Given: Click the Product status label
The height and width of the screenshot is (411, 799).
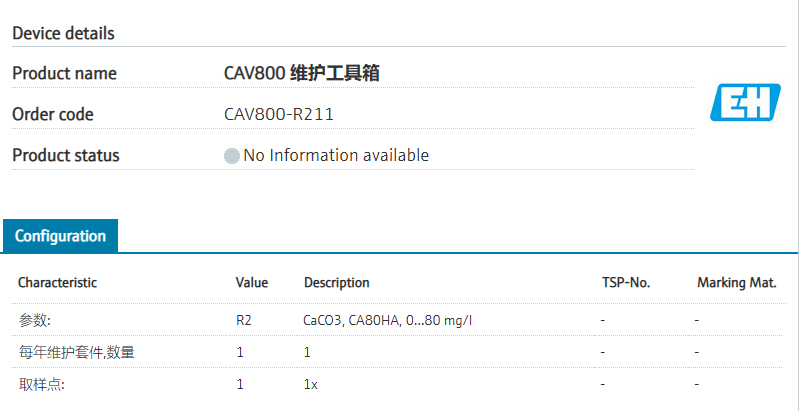Looking at the screenshot, I should (x=65, y=155).
